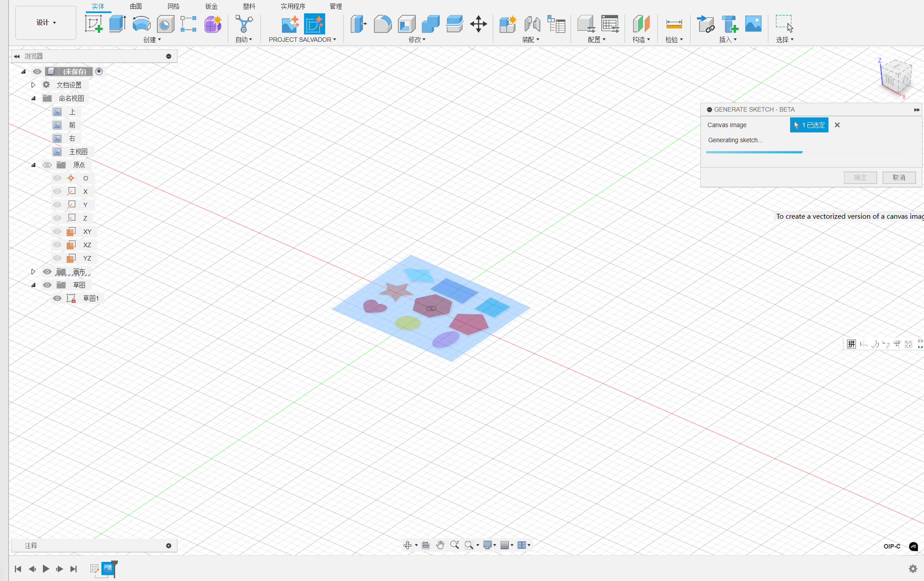Select the Create Sketch tool

coord(94,24)
